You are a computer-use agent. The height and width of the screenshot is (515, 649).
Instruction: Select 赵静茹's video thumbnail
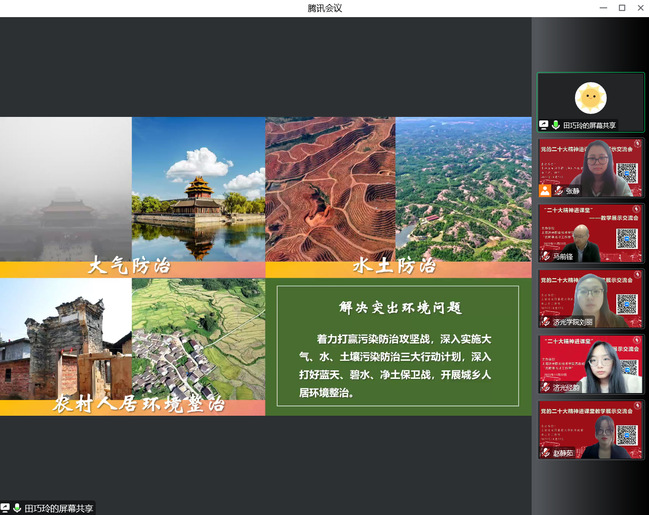590,430
